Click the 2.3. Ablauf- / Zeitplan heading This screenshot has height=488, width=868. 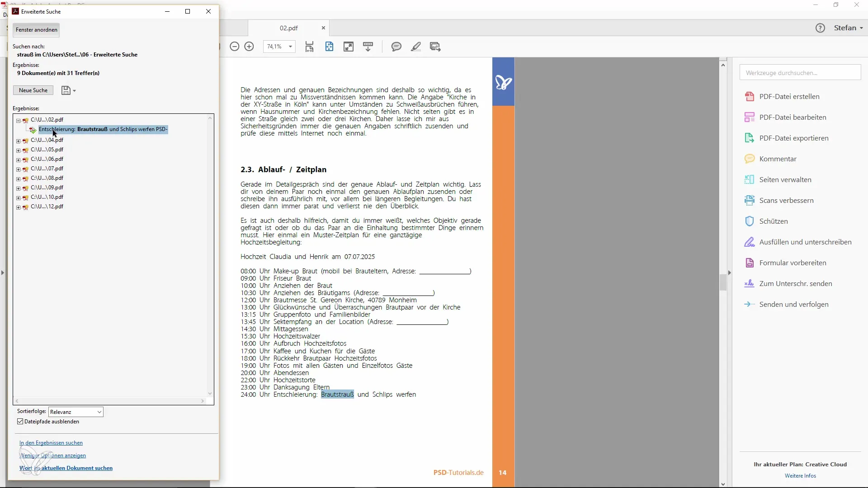[x=283, y=169]
